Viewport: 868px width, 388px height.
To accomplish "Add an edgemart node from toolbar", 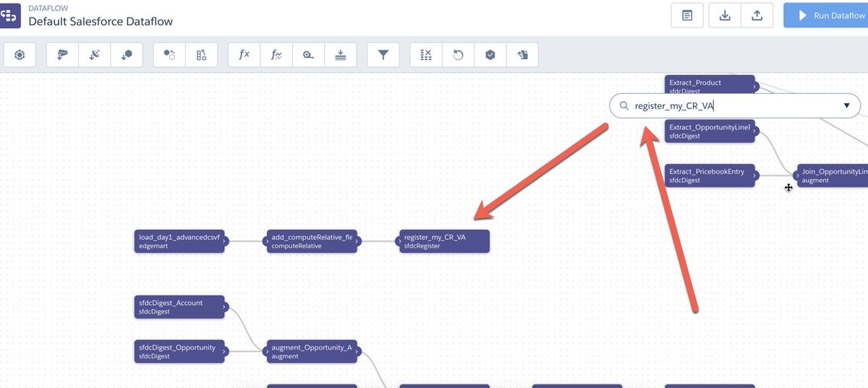I will [127, 55].
